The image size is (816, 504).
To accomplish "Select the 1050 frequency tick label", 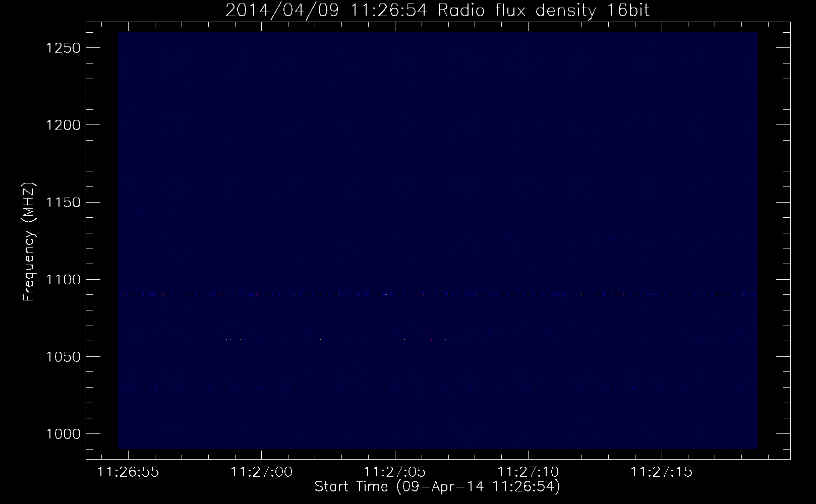I will [x=63, y=356].
